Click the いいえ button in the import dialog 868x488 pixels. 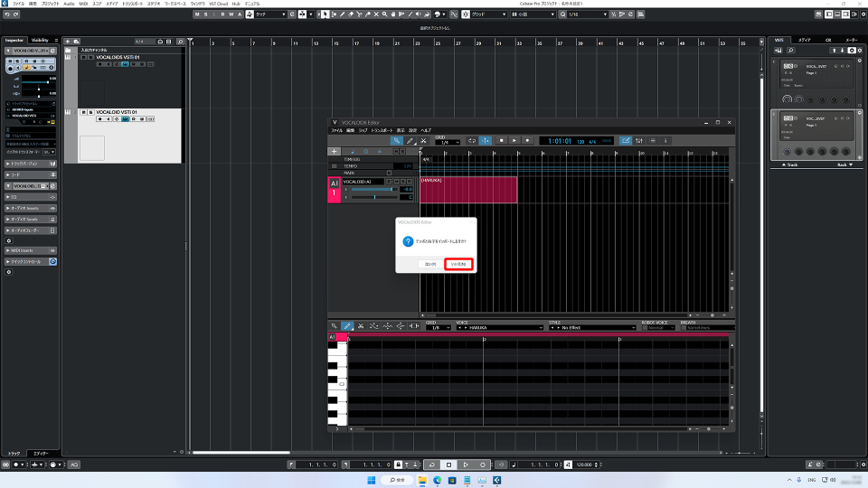460,264
